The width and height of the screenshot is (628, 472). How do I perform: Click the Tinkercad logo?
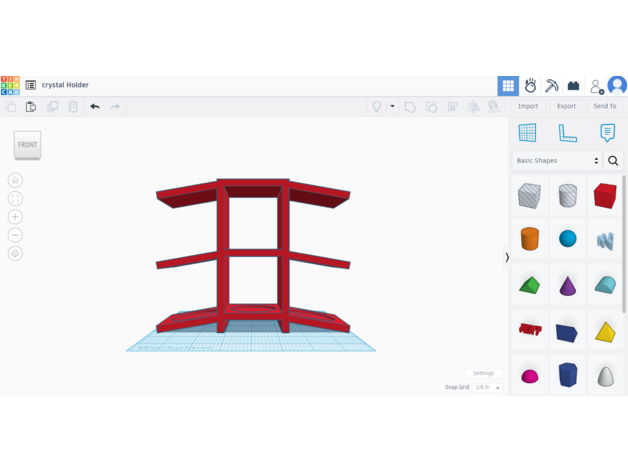click(10, 85)
